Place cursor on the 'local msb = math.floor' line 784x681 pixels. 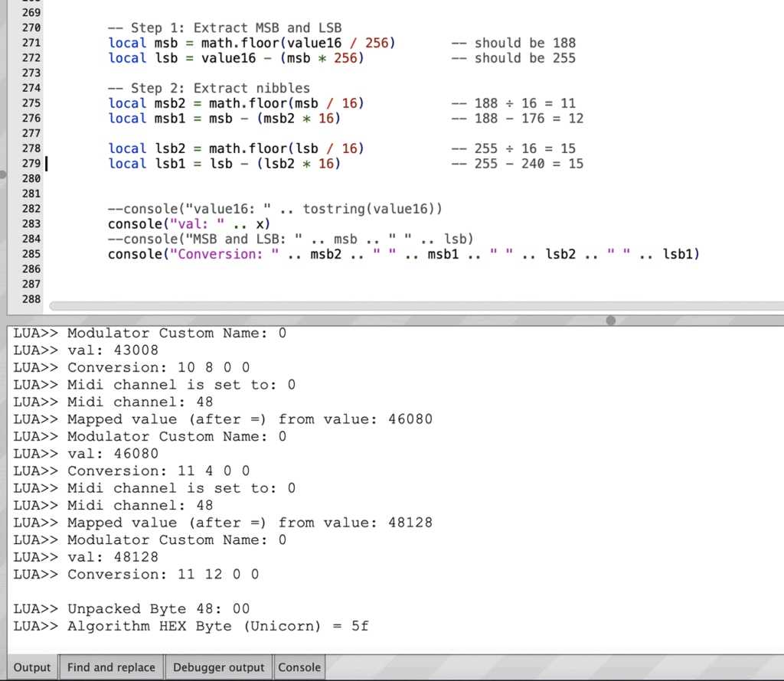252,43
